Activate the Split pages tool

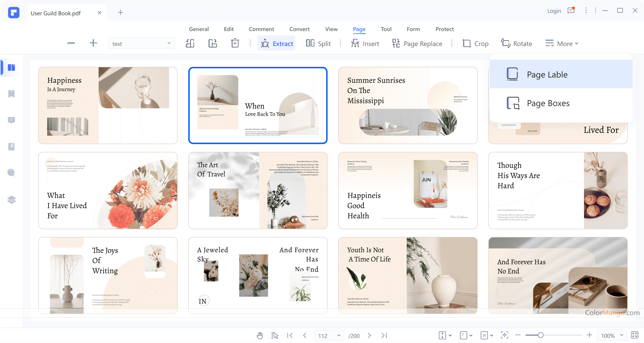318,43
